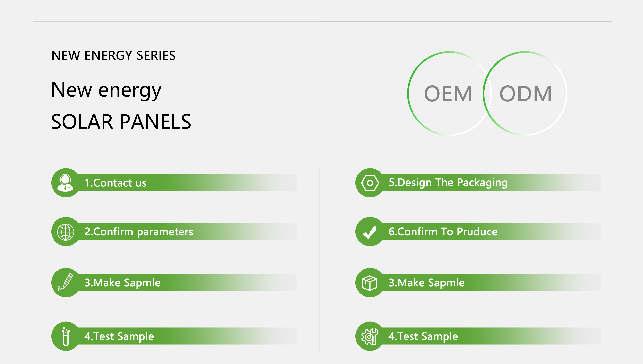The width and height of the screenshot is (643, 364).
Task: Click the hexagon nut icon
Action: click(370, 183)
